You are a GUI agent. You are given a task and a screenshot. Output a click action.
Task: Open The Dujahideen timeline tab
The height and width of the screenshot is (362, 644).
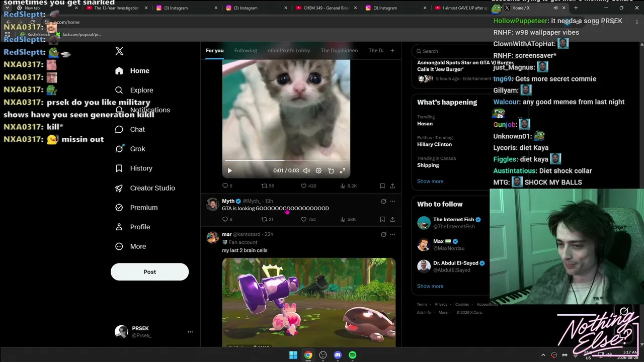pos(339,50)
